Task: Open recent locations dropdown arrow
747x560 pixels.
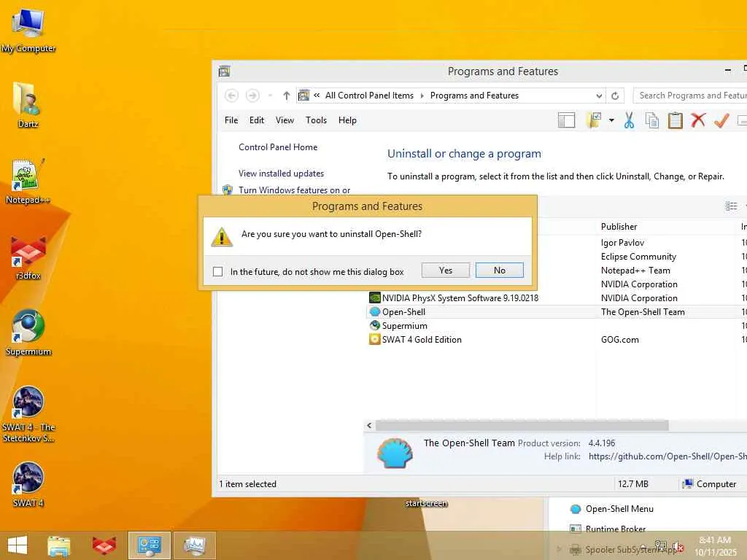Action: tap(270, 96)
